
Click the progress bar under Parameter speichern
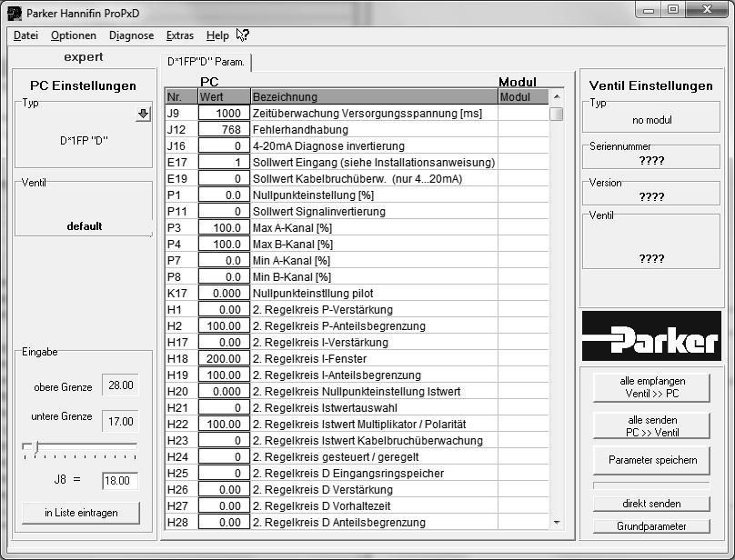pyautogui.click(x=651, y=485)
